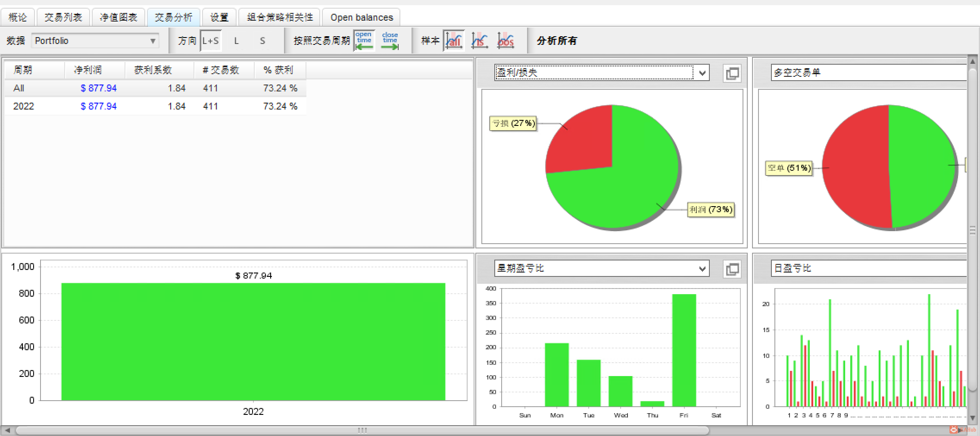Switch to the 概论 tab
This screenshot has width=980, height=436.
[x=18, y=17]
